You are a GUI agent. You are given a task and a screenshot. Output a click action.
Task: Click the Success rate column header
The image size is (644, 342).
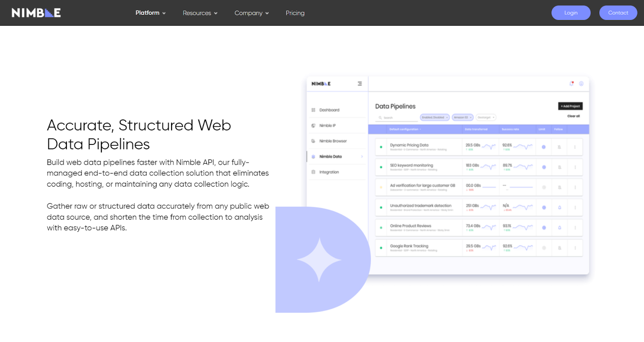510,129
